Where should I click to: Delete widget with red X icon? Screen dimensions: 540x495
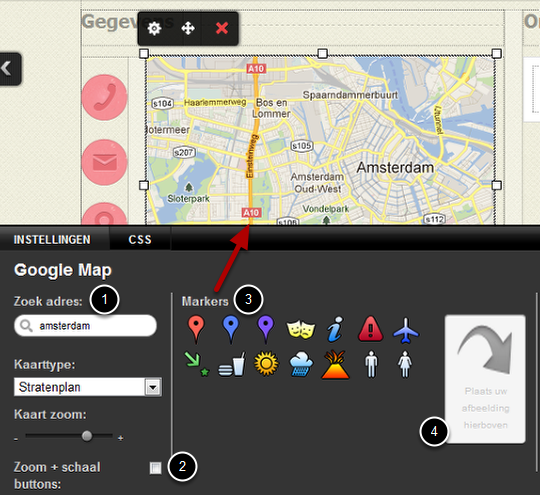[222, 28]
